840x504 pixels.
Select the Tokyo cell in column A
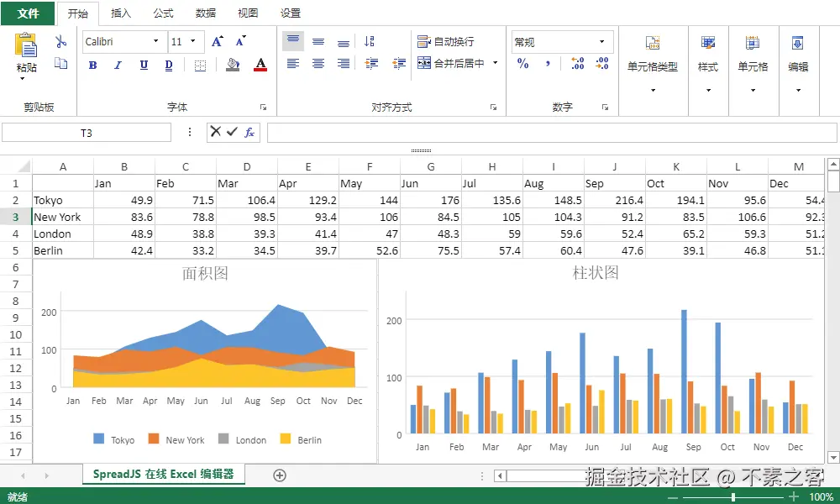click(63, 200)
